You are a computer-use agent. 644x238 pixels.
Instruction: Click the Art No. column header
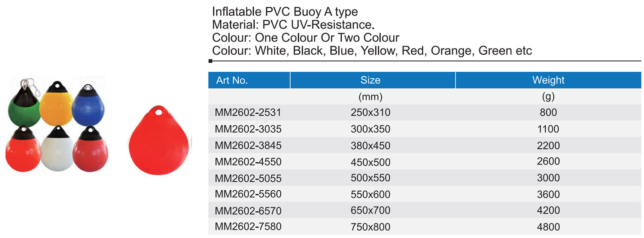pyautogui.click(x=232, y=80)
